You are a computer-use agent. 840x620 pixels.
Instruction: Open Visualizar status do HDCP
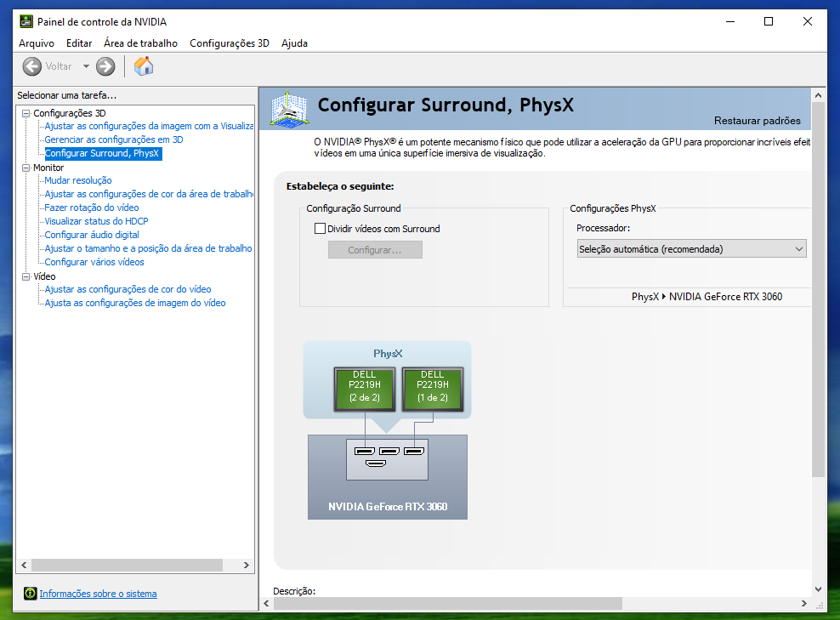96,221
